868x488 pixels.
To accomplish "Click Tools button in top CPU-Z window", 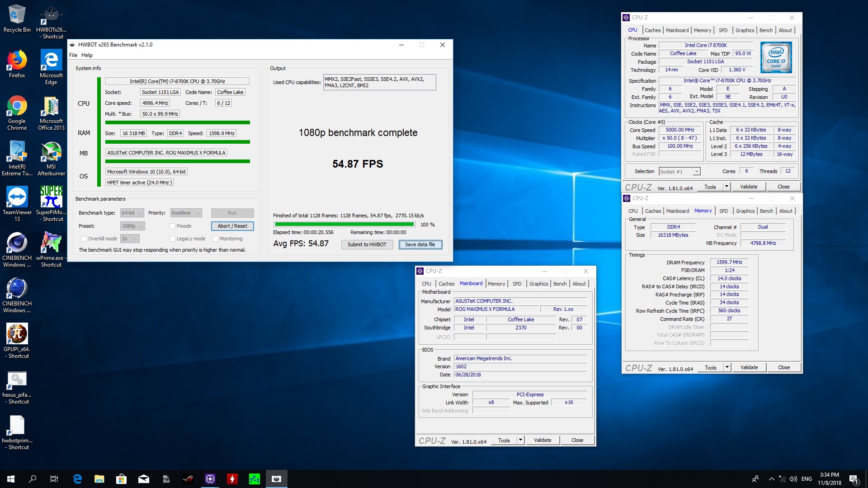I will [x=710, y=187].
